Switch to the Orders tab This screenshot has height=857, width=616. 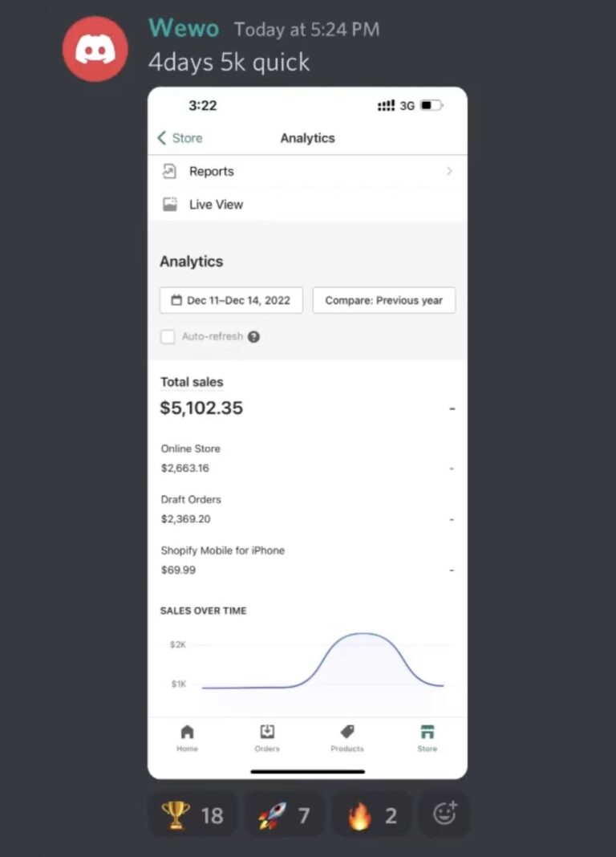pyautogui.click(x=267, y=738)
